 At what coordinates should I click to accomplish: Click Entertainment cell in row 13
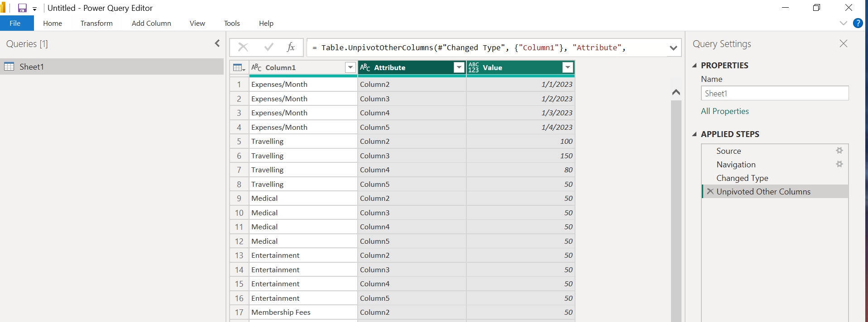[x=303, y=255]
